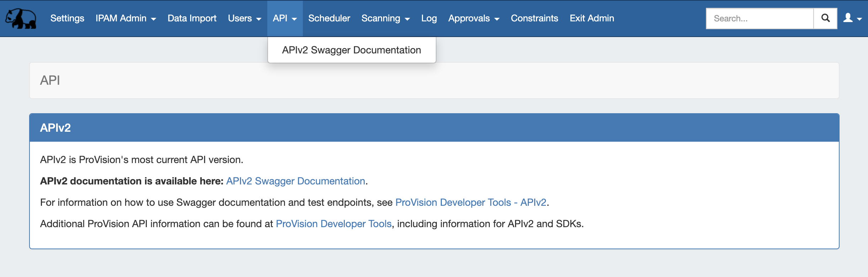Open the Scheduler page
The height and width of the screenshot is (277, 868).
(x=329, y=18)
